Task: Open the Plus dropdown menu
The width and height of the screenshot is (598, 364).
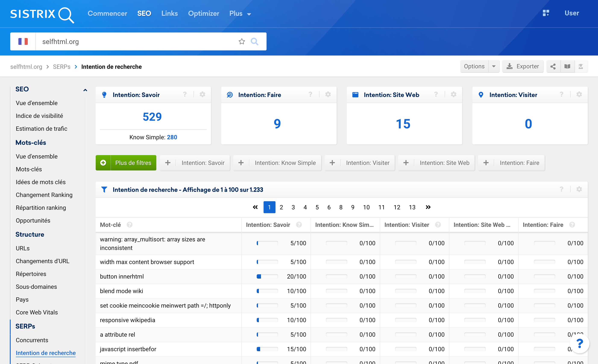Action: 240,14
